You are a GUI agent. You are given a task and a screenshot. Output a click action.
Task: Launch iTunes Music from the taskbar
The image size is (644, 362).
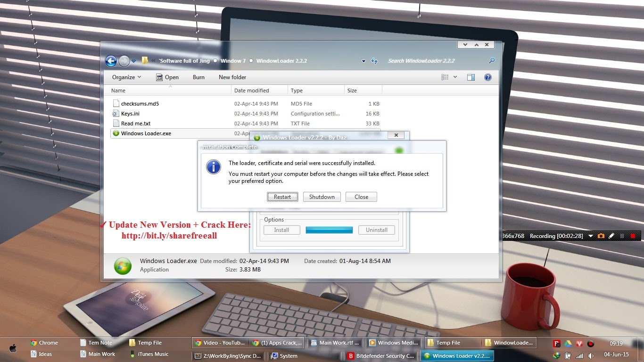(x=149, y=354)
